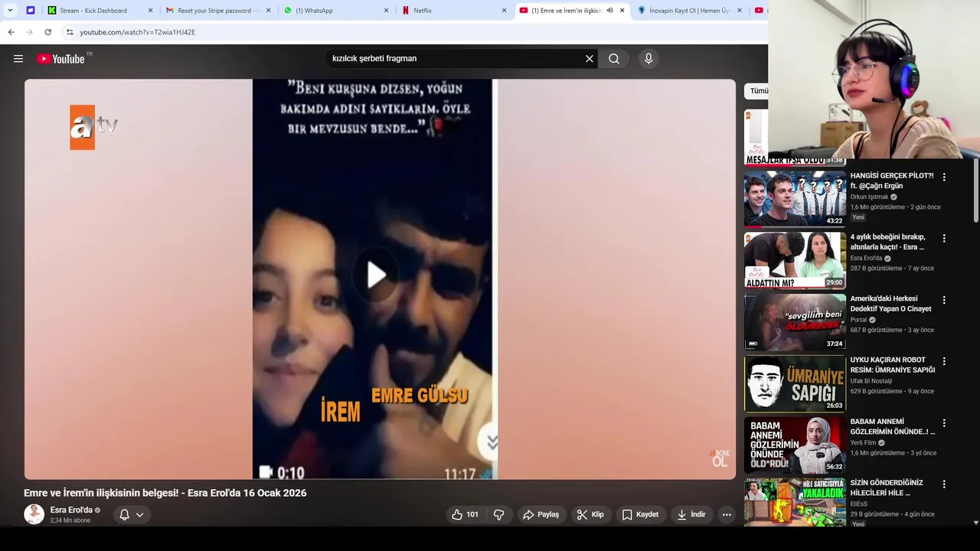
Task: Clear the search box text with X
Action: [590, 59]
